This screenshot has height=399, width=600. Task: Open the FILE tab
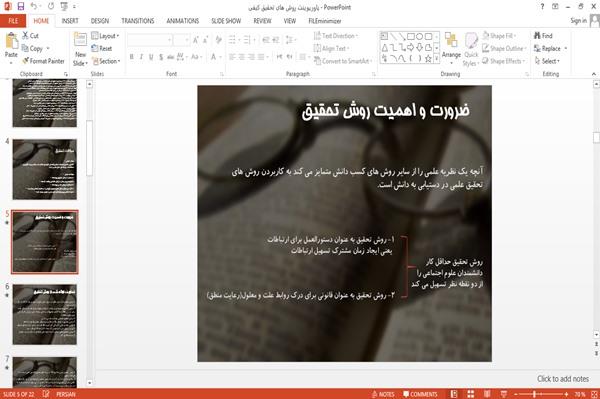[13, 21]
